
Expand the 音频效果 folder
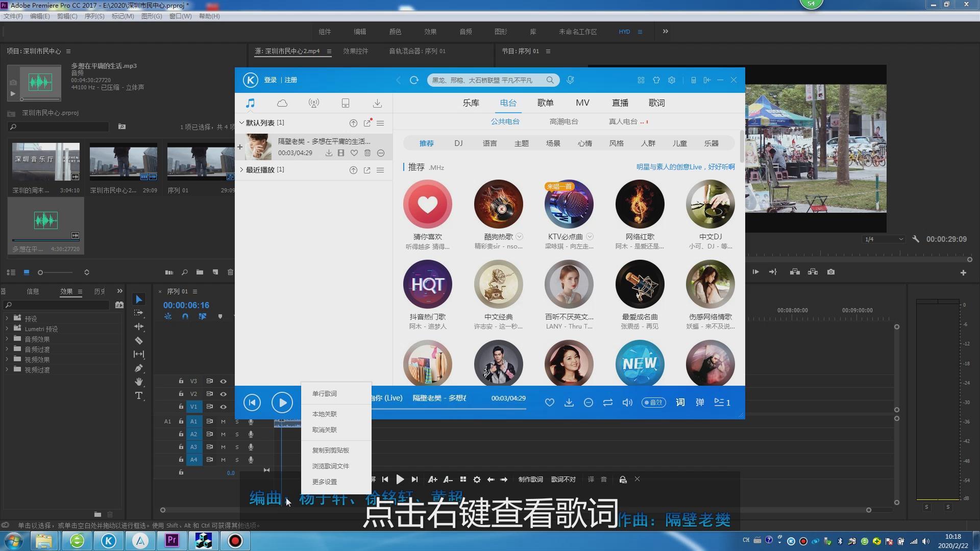(7, 339)
